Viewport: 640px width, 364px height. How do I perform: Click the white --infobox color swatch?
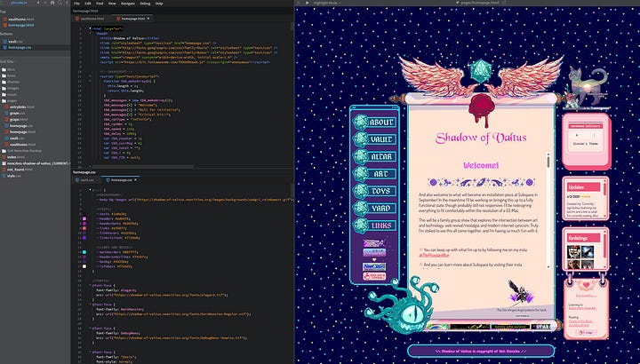[84, 266]
